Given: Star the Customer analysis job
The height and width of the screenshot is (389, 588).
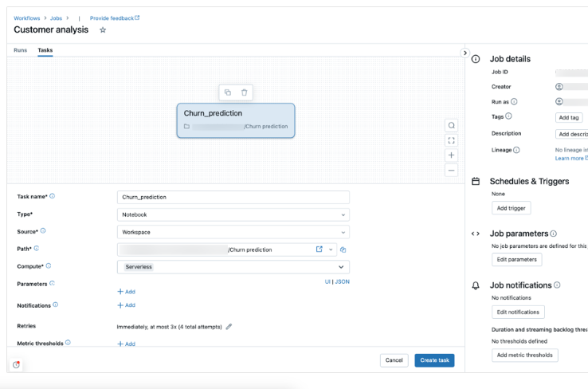Looking at the screenshot, I should 103,30.
